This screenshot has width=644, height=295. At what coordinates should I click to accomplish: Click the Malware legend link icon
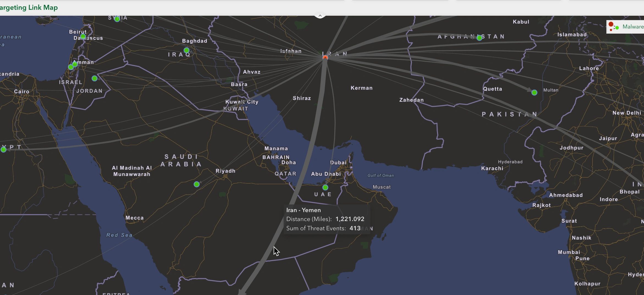pos(613,27)
